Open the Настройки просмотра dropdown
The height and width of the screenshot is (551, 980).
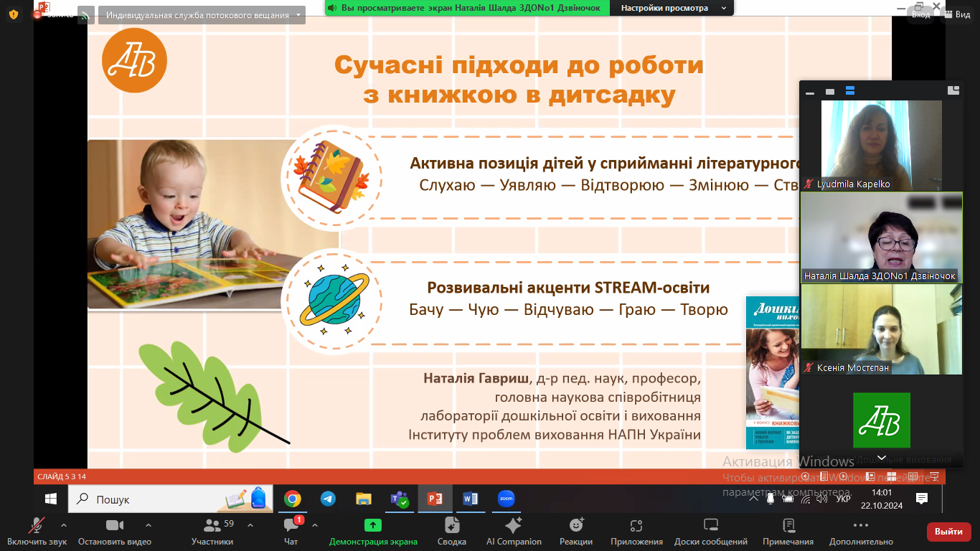pyautogui.click(x=672, y=8)
